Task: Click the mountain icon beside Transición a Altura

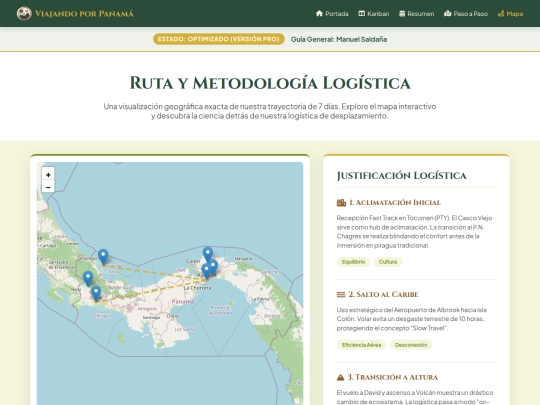Action: point(340,377)
